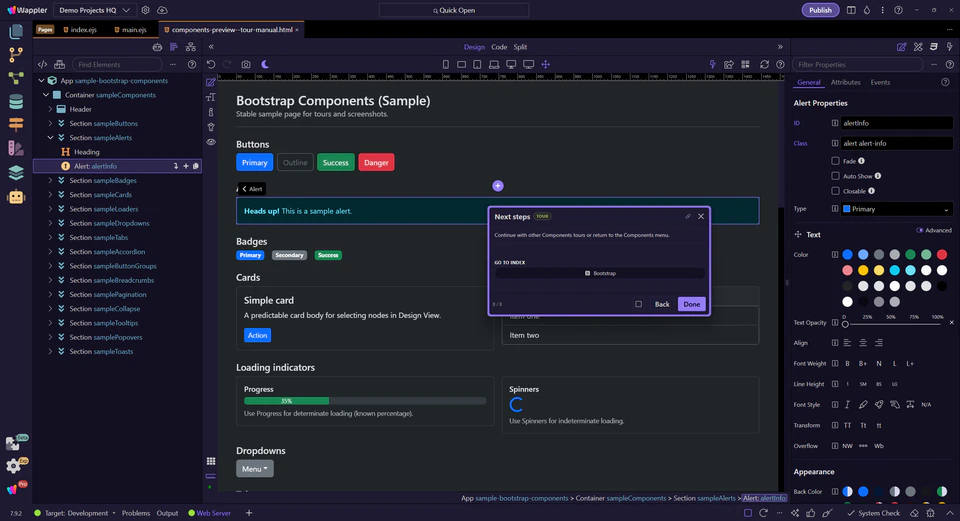Click the App Structure hierarchy icon

click(191, 47)
